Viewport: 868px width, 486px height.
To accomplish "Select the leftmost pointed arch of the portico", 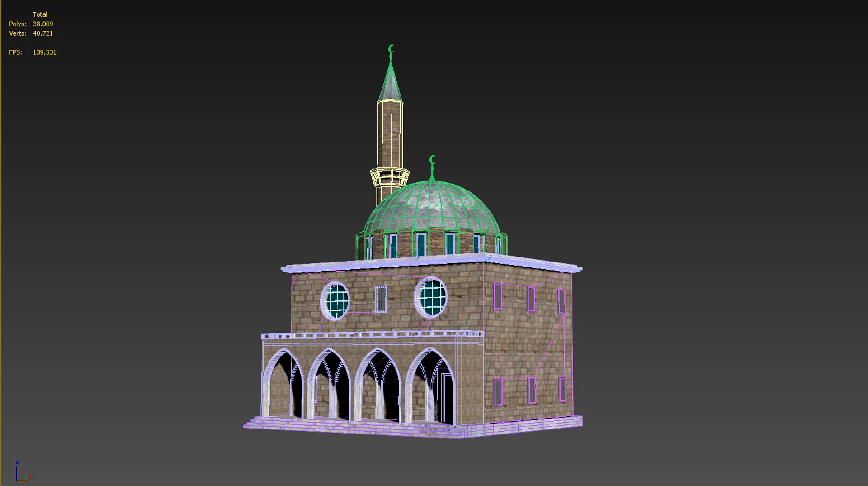I will pos(283,384).
